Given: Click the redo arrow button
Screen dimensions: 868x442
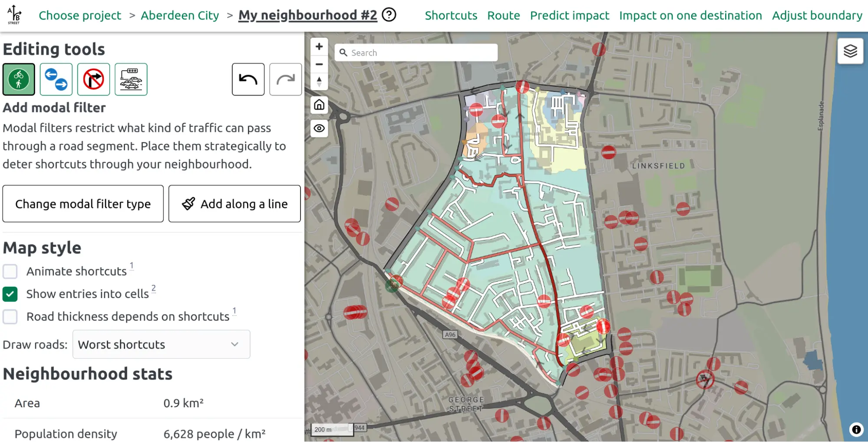Looking at the screenshot, I should tap(285, 79).
